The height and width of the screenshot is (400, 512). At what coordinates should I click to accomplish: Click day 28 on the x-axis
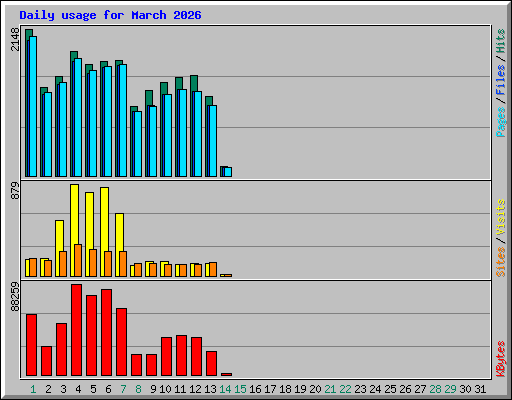point(435,389)
